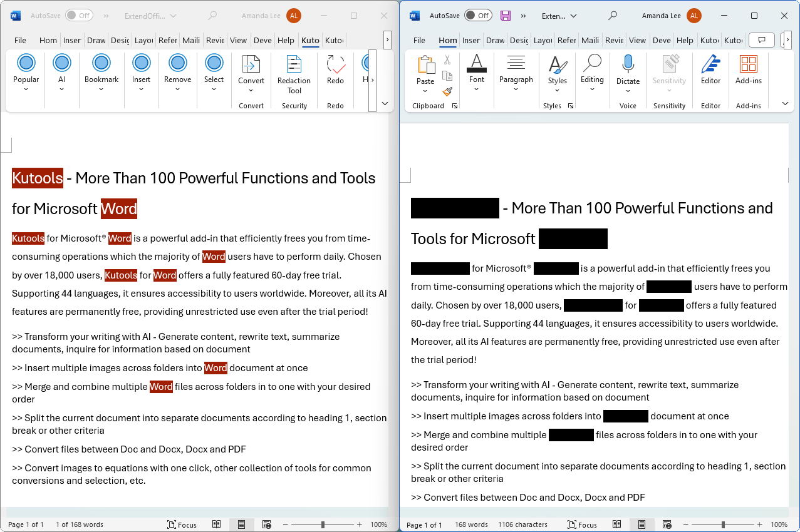
Task: Click the Convert icon in Kutools ribbon
Action: tap(251, 65)
